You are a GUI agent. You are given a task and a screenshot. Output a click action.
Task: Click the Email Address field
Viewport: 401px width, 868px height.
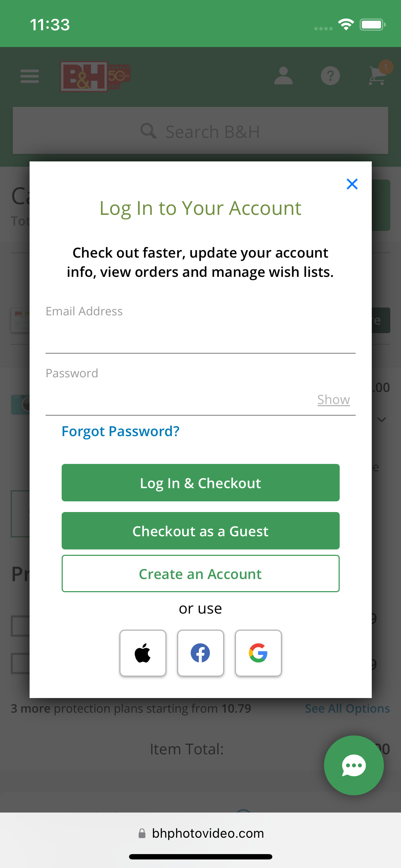tap(200, 339)
